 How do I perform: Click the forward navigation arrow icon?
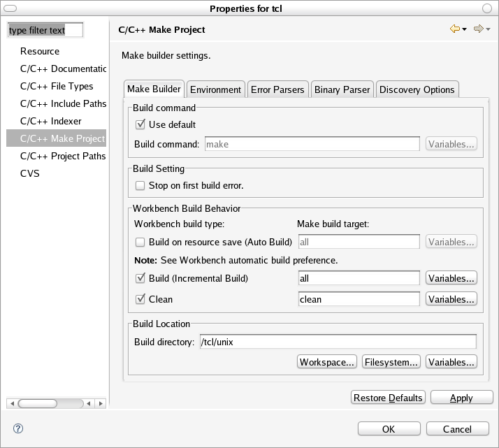pos(478,29)
